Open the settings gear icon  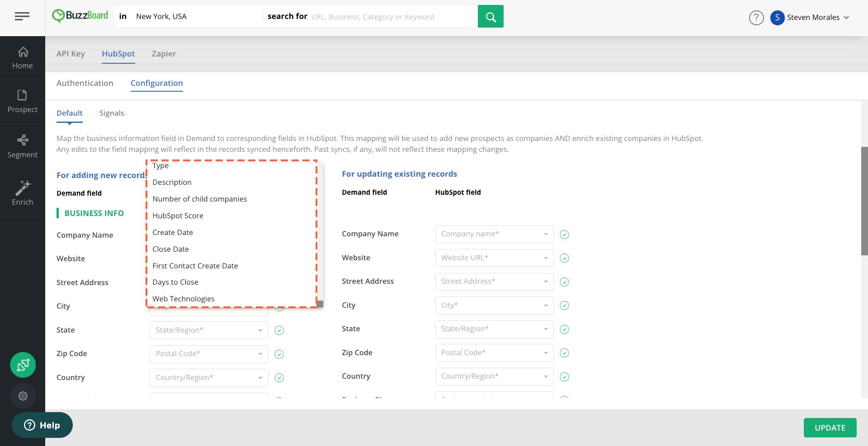tap(23, 396)
